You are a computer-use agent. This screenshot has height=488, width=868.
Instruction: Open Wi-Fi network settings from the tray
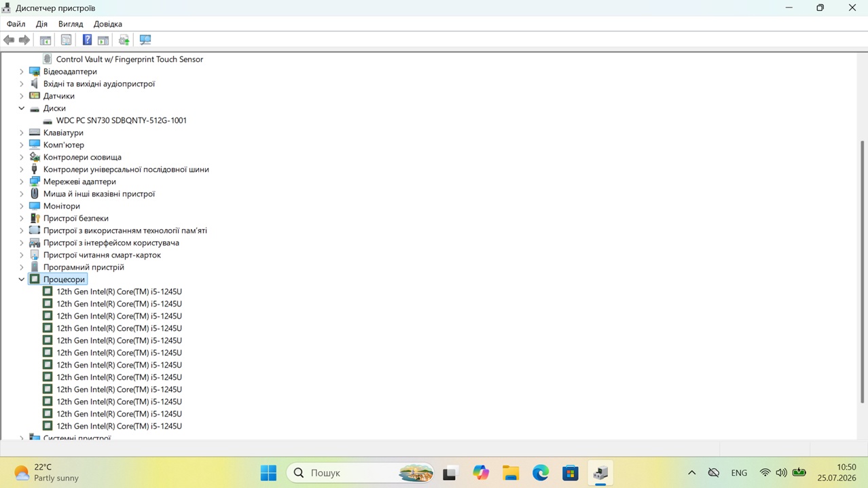point(765,473)
